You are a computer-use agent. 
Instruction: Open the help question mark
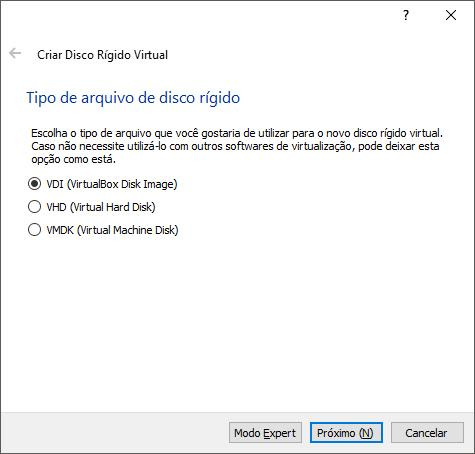[x=406, y=15]
